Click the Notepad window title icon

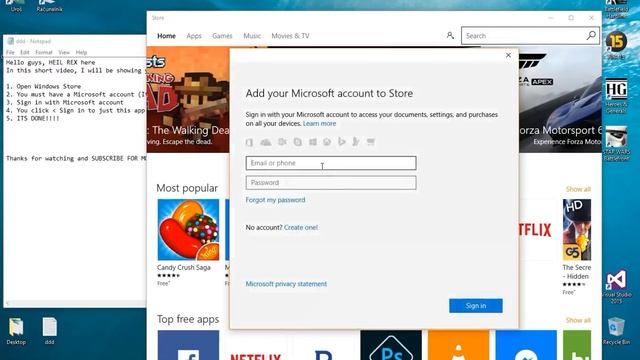(11, 41)
